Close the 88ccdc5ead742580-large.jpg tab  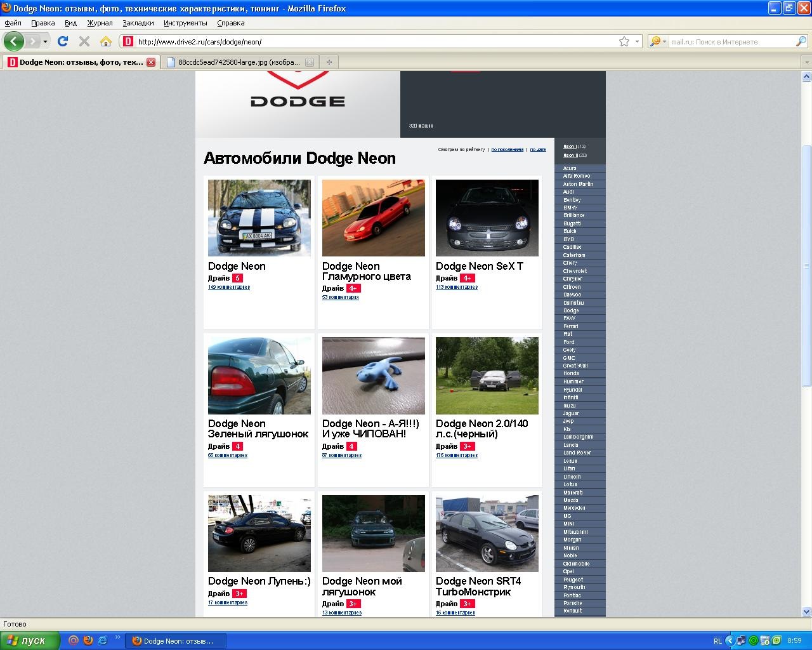click(x=310, y=62)
